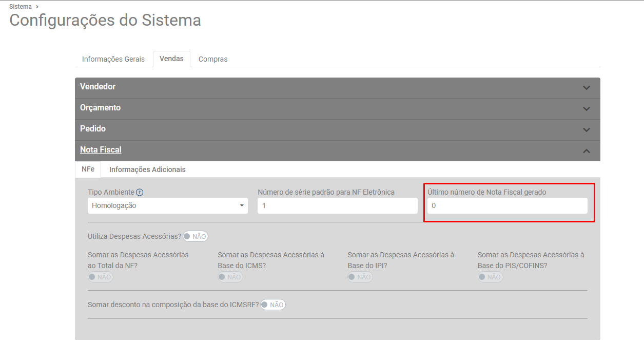Viewport: 644px width, 340px height.
Task: Toggle Somar Despesas à Base do IPI
Action: coord(360,277)
